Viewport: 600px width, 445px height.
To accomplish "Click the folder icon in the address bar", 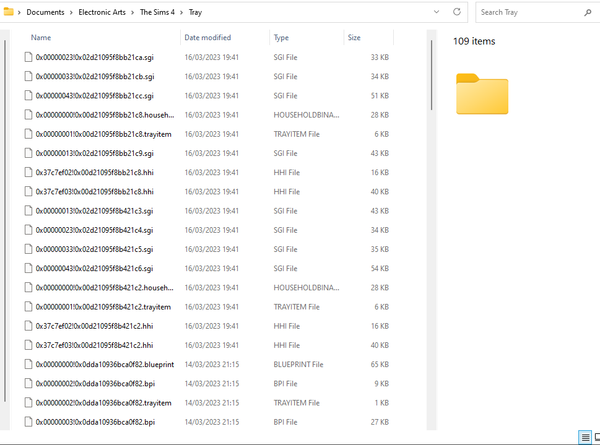I will pos(8,12).
